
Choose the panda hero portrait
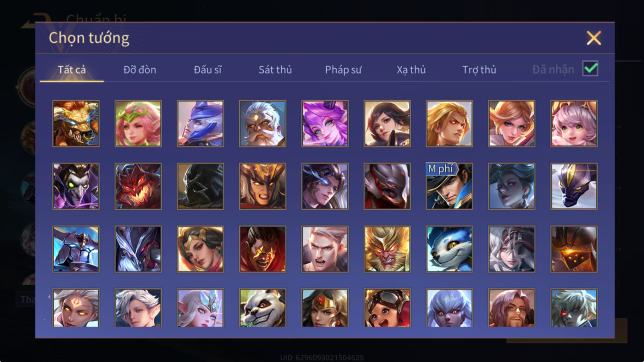263,308
